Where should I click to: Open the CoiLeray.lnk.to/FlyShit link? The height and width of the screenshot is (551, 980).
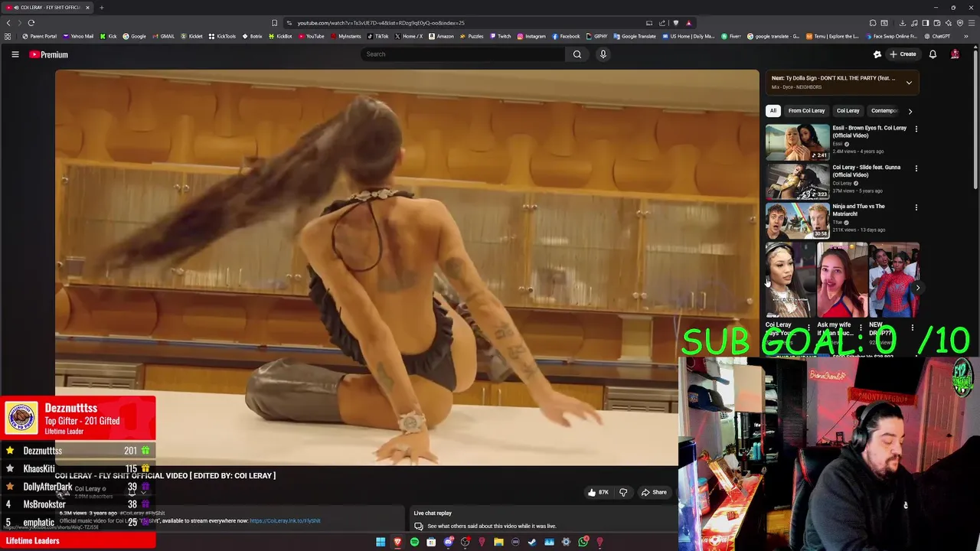pos(285,521)
